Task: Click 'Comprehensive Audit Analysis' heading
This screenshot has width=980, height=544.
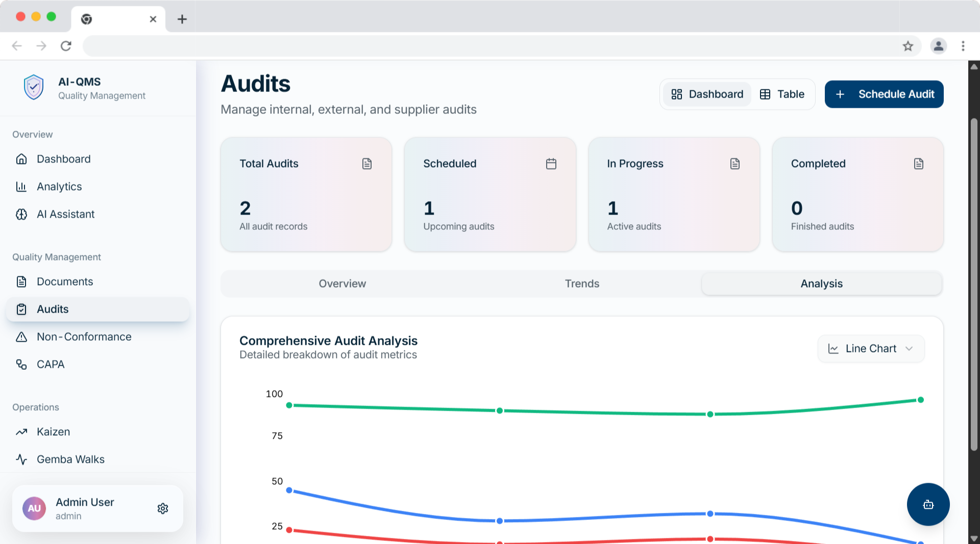Action: 328,341
